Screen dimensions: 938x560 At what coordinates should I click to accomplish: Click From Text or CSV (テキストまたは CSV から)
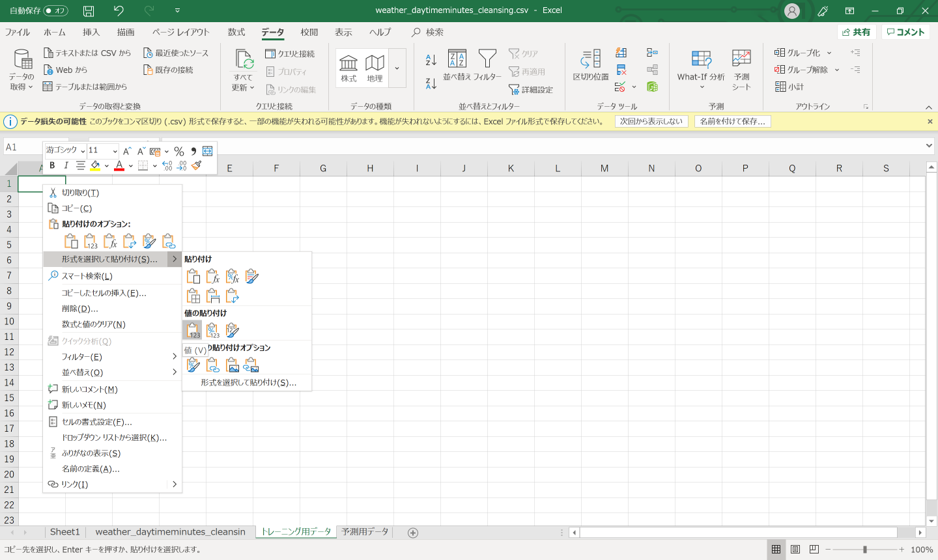pyautogui.click(x=87, y=53)
